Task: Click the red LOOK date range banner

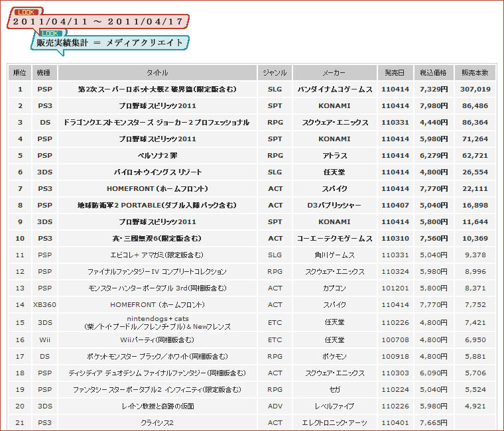Action: click(98, 21)
